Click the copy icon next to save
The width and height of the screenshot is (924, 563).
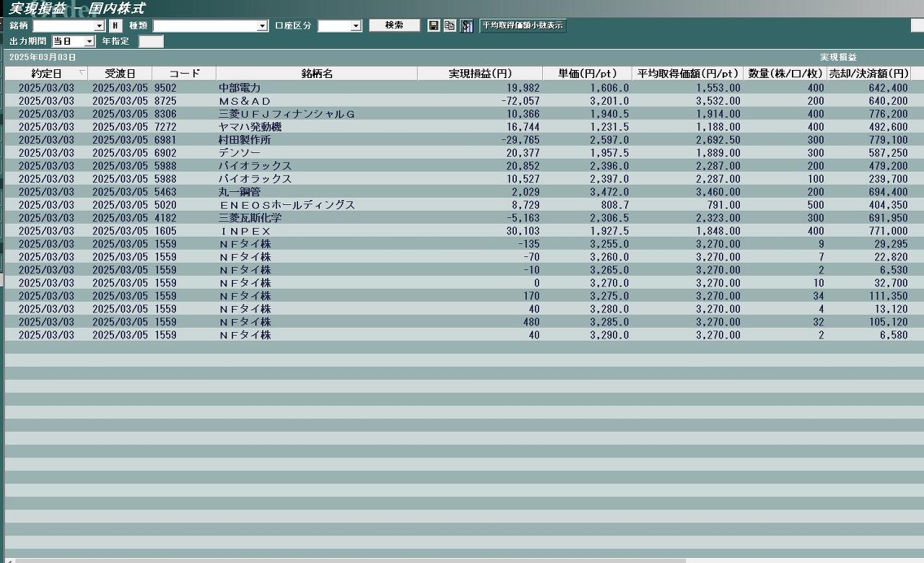pyautogui.click(x=450, y=26)
